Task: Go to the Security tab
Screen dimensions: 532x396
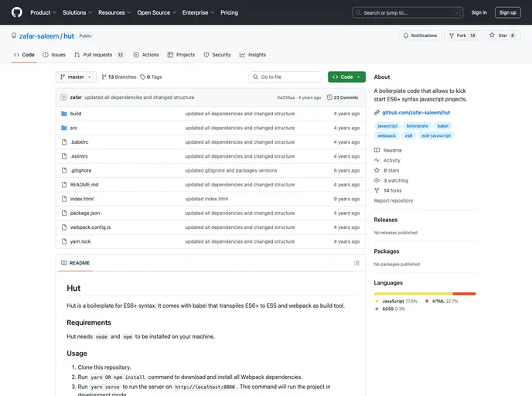Action: pos(217,55)
